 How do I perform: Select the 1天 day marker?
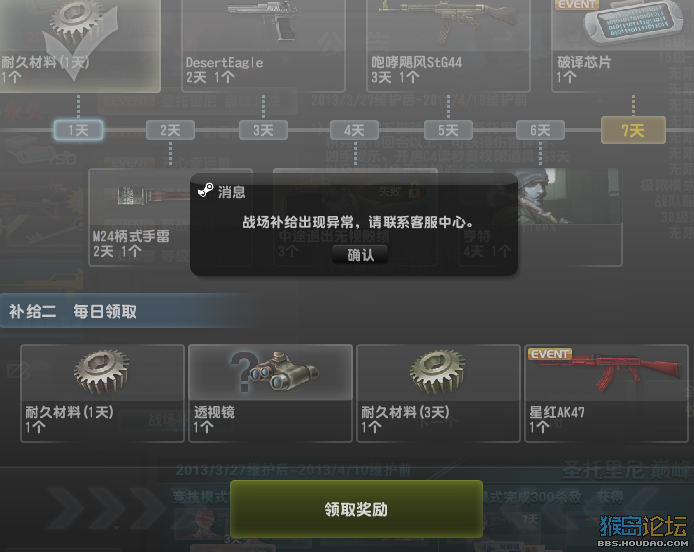coord(78,130)
